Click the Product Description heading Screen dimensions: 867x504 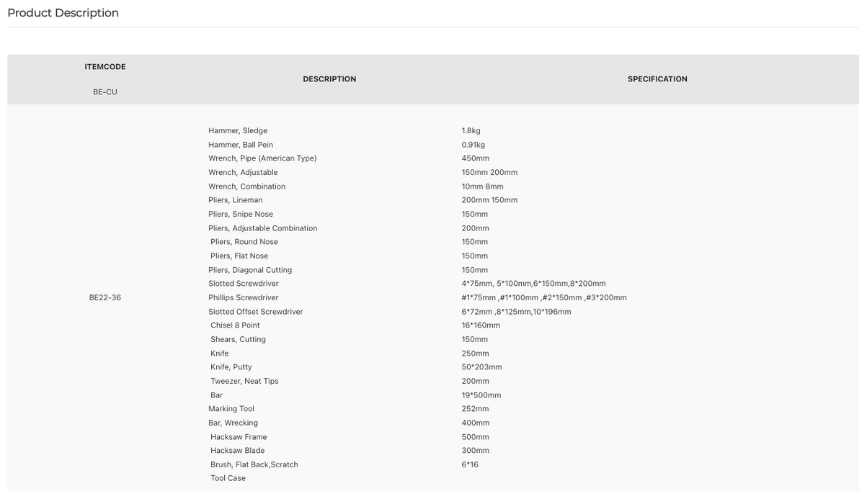click(63, 13)
